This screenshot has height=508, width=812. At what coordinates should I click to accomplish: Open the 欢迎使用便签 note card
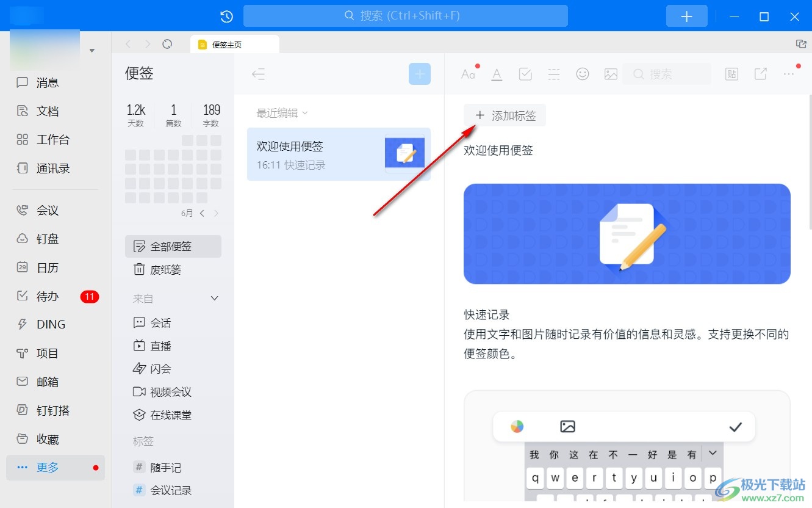pyautogui.click(x=339, y=154)
